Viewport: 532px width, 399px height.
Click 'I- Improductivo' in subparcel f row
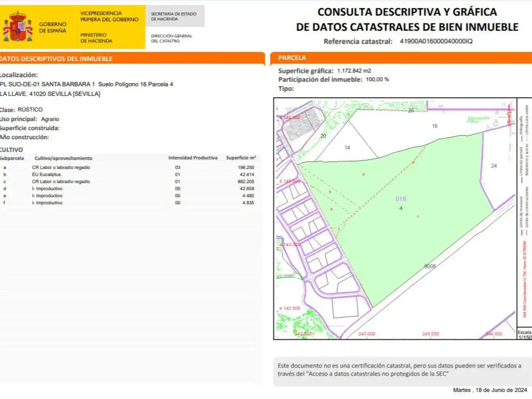(47, 202)
